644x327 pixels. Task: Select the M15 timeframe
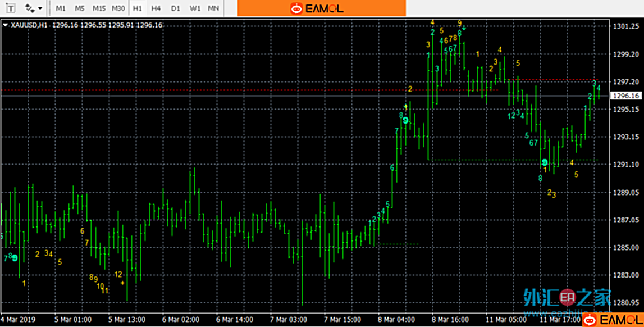click(99, 8)
